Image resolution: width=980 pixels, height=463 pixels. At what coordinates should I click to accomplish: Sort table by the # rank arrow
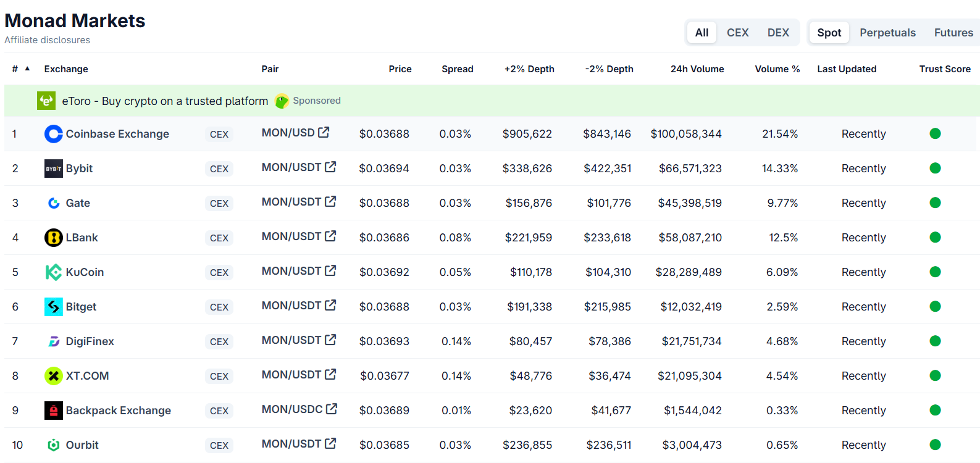(27, 69)
